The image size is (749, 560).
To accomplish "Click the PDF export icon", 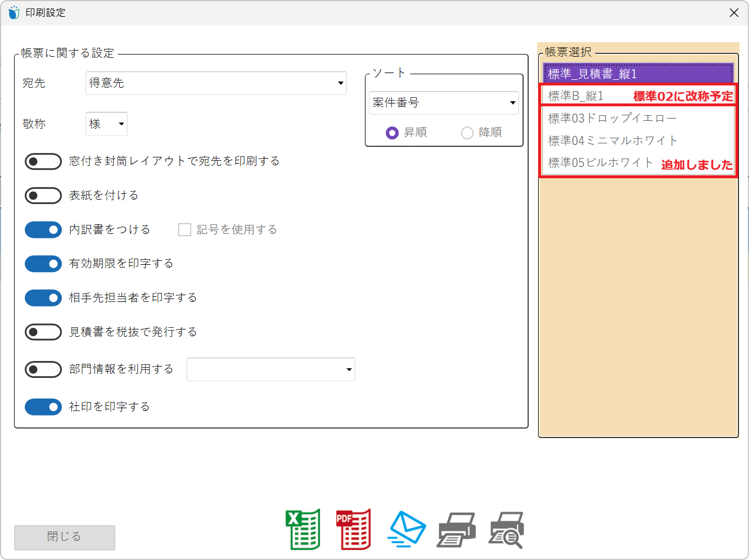I will click(353, 530).
